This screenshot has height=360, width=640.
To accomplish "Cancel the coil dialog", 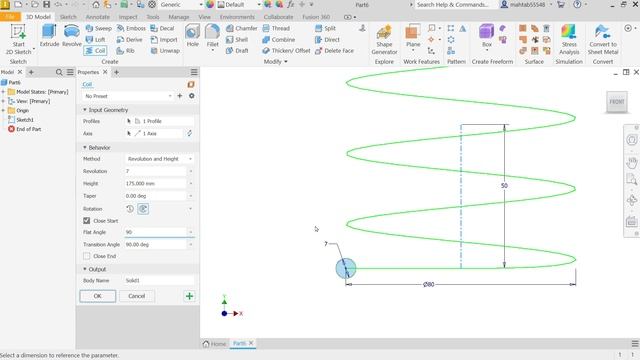I will (137, 296).
